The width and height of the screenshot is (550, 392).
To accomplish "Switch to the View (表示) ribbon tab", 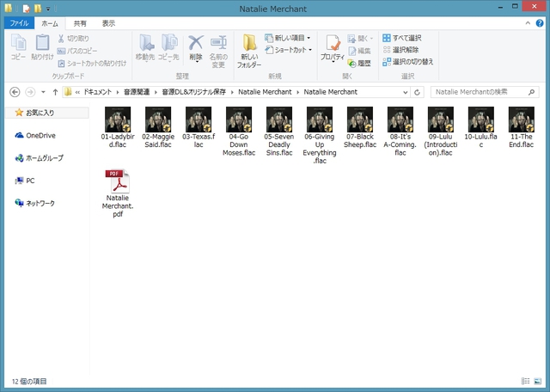I will point(108,23).
